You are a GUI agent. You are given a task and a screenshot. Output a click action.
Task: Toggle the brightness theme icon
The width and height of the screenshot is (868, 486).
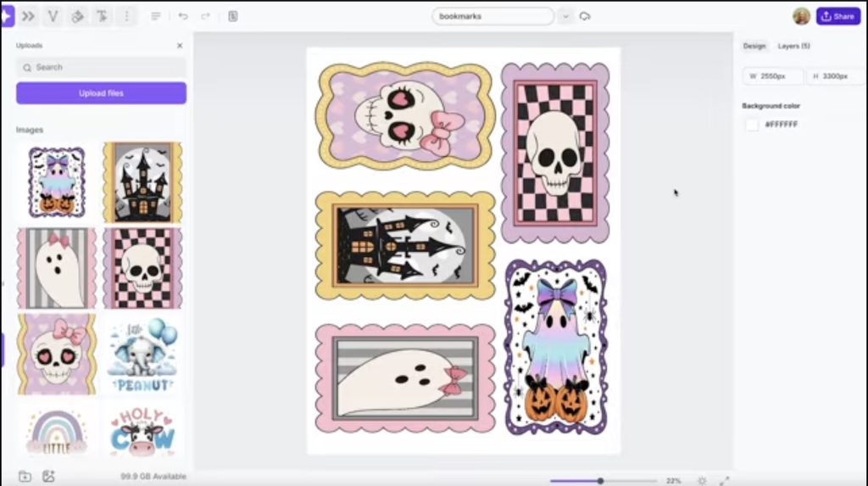702,480
